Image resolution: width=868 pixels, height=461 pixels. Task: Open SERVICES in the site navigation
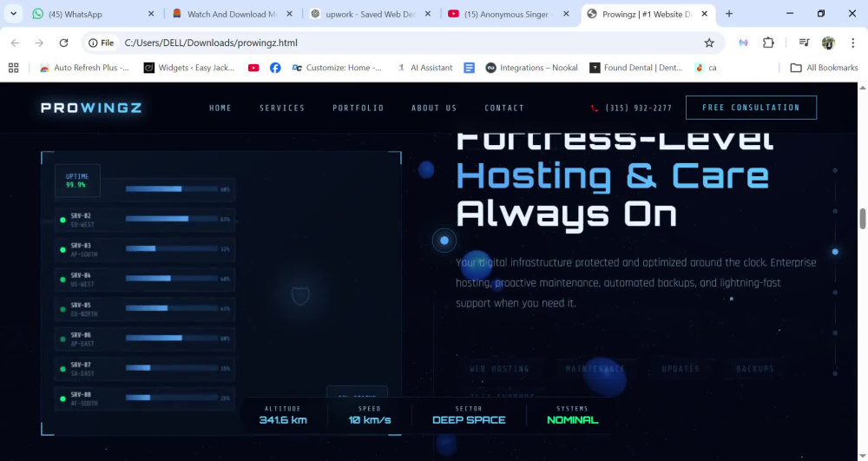point(282,108)
